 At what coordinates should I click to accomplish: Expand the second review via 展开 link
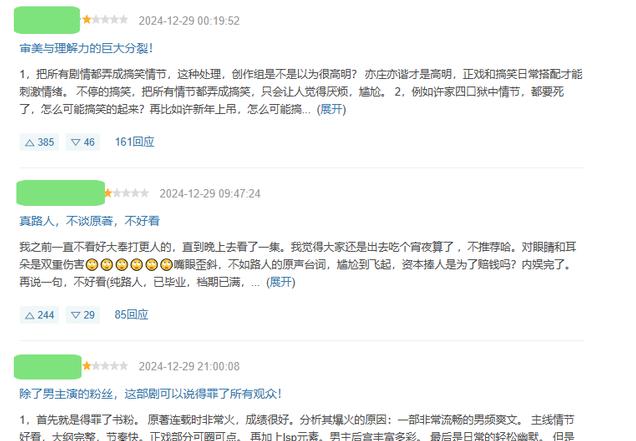[x=281, y=282]
